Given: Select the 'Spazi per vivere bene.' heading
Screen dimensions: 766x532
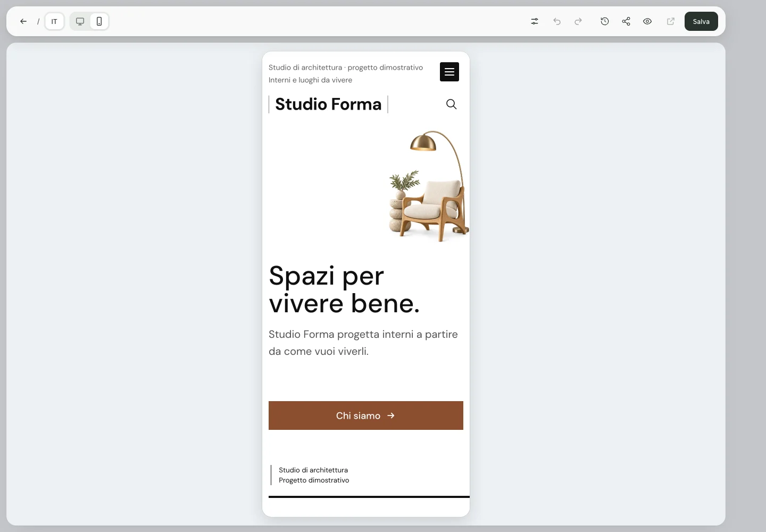Looking at the screenshot, I should [345, 290].
